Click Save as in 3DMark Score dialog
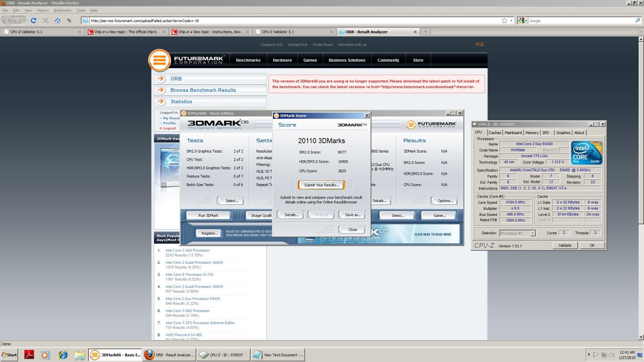This screenshot has width=644, height=362. [353, 215]
